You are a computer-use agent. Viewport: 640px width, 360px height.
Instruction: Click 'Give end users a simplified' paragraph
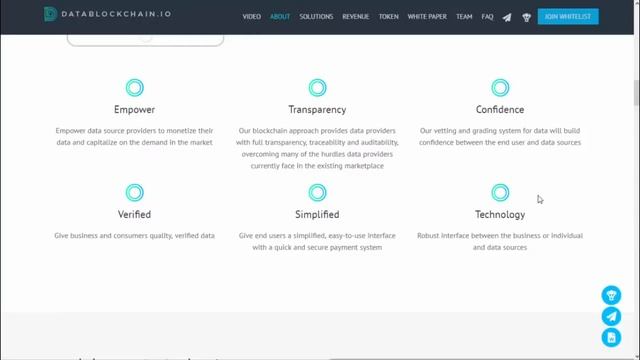[x=317, y=242]
